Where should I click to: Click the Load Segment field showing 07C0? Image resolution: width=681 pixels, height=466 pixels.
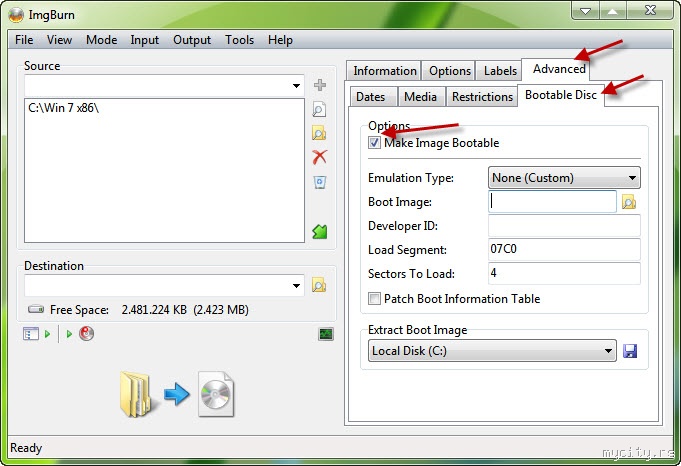[564, 249]
